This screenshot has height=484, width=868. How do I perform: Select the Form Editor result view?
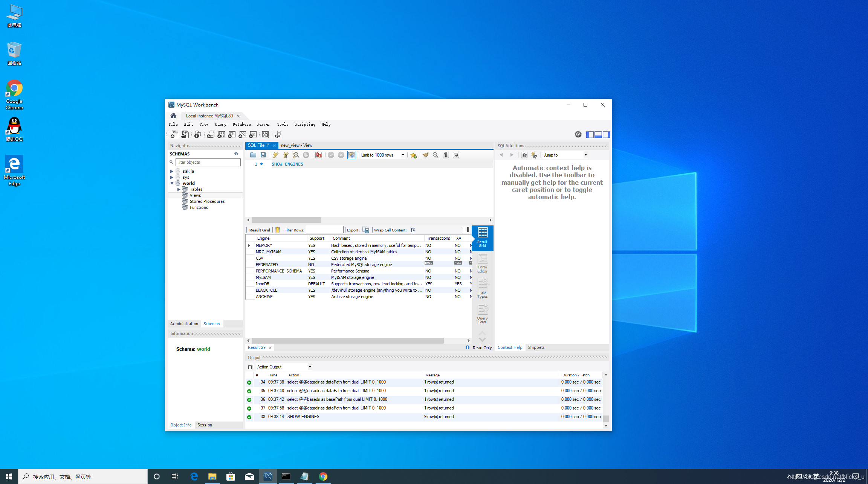pyautogui.click(x=482, y=263)
